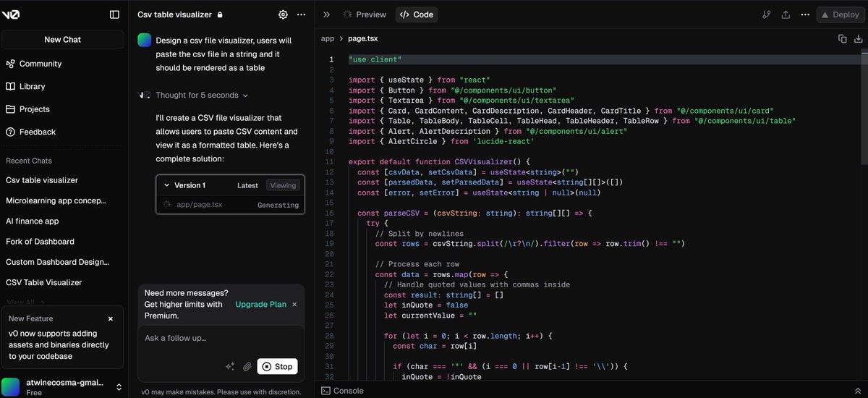The height and width of the screenshot is (398, 868).
Task: Click the "use client" line in code
Action: tap(375, 59)
